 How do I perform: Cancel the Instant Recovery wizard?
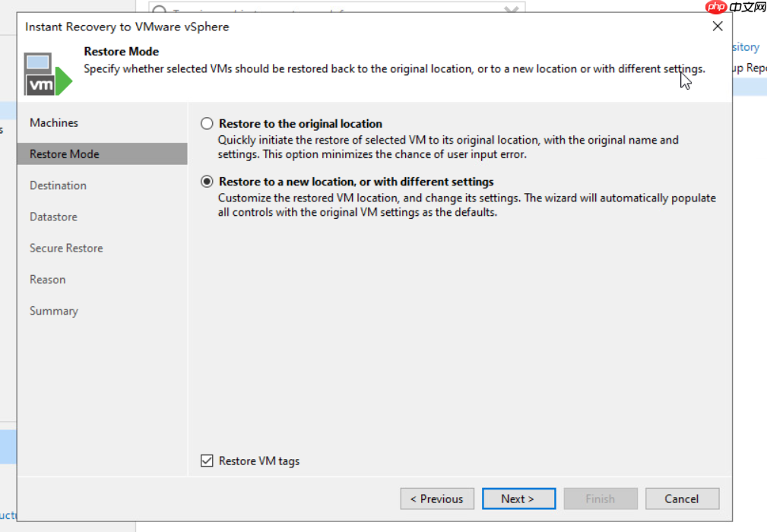tap(682, 499)
